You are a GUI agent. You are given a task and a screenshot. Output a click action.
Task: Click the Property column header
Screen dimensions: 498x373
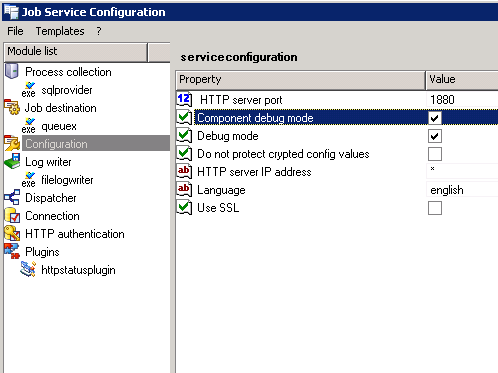[x=300, y=80]
